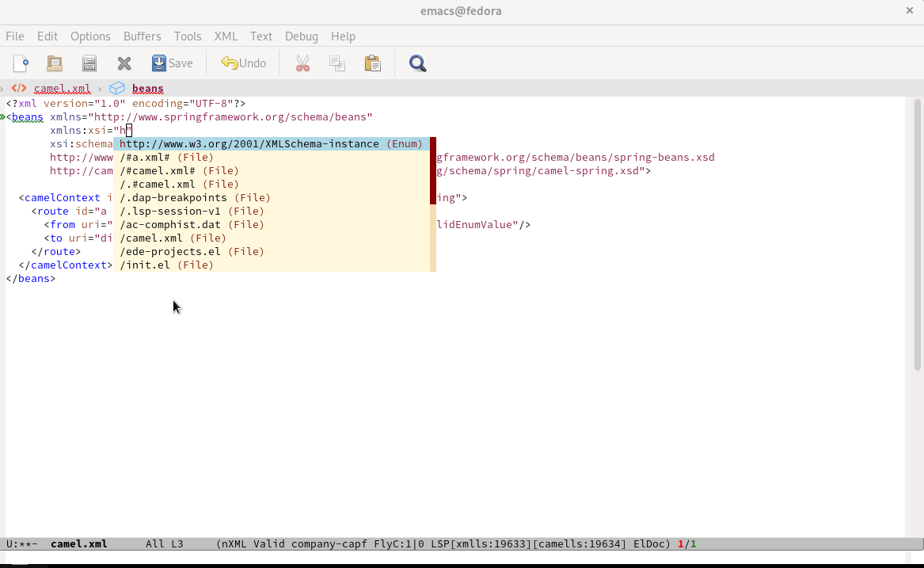Image resolution: width=924 pixels, height=568 pixels.
Task: Open a file using the folder toolbar icon
Action: 54,63
